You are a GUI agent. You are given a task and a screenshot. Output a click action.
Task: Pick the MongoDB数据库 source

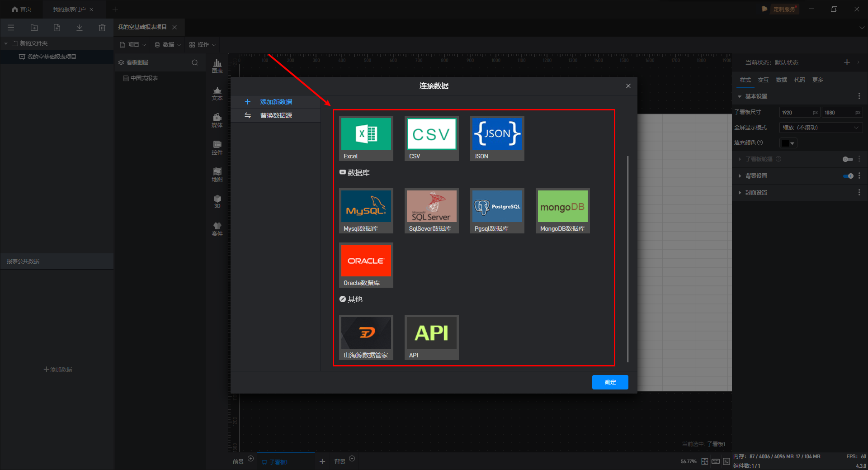coord(563,211)
